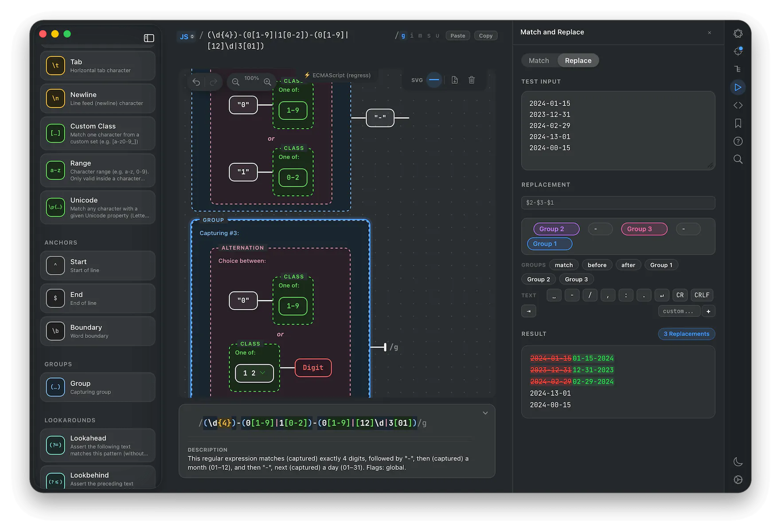Image resolution: width=781 pixels, height=532 pixels.
Task: Pick the Capturing group block in palette
Action: (98, 387)
